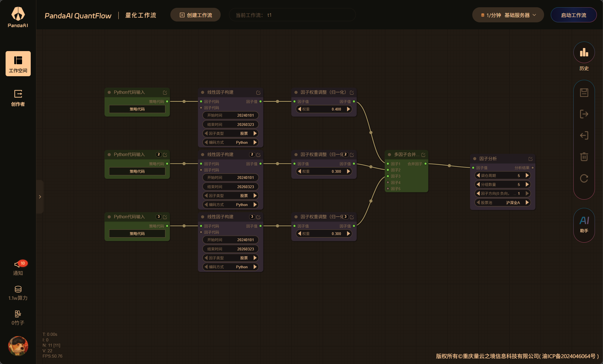
Task: Click the save workflow icon
Action: [584, 93]
